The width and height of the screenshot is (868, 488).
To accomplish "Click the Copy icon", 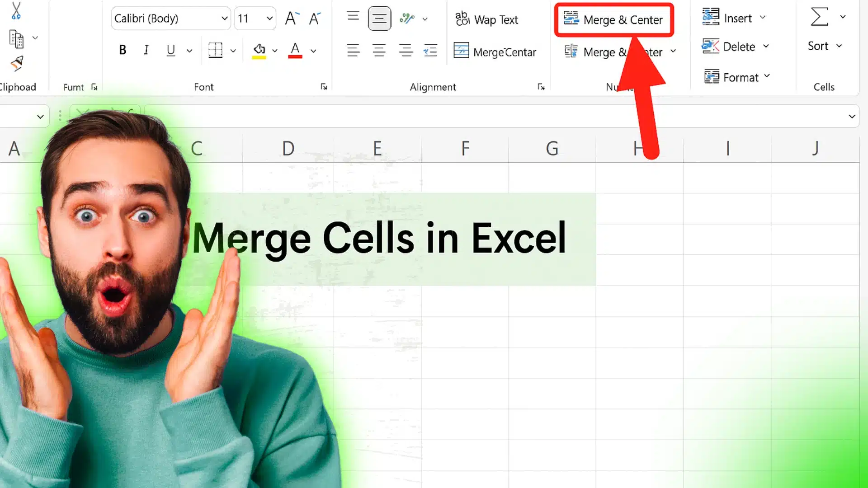I will pos(16,39).
